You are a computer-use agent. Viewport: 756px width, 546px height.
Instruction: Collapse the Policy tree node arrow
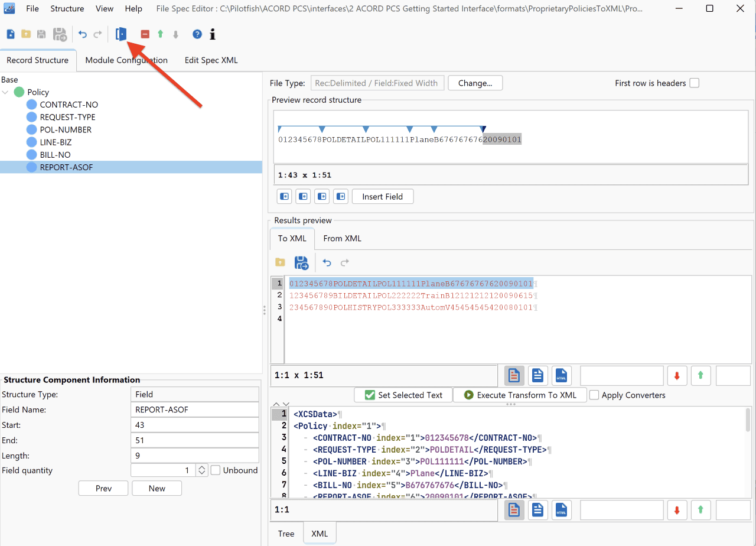[6, 92]
